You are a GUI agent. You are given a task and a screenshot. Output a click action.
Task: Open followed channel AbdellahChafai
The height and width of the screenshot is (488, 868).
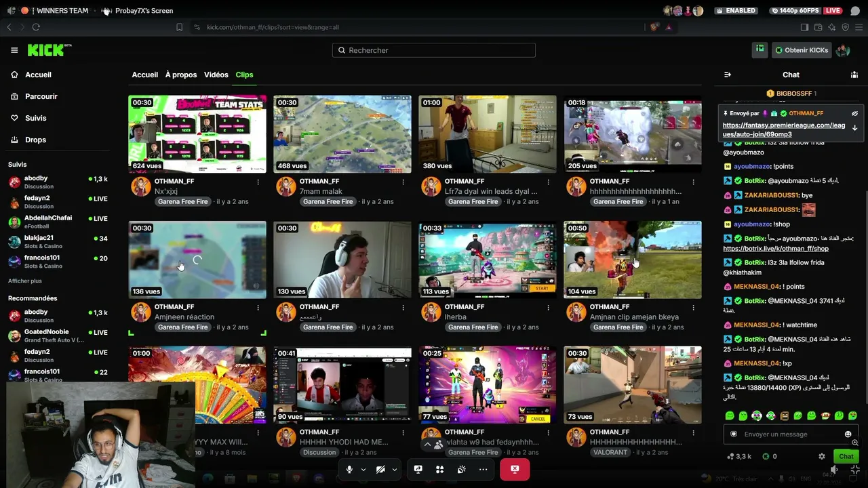tap(58, 221)
